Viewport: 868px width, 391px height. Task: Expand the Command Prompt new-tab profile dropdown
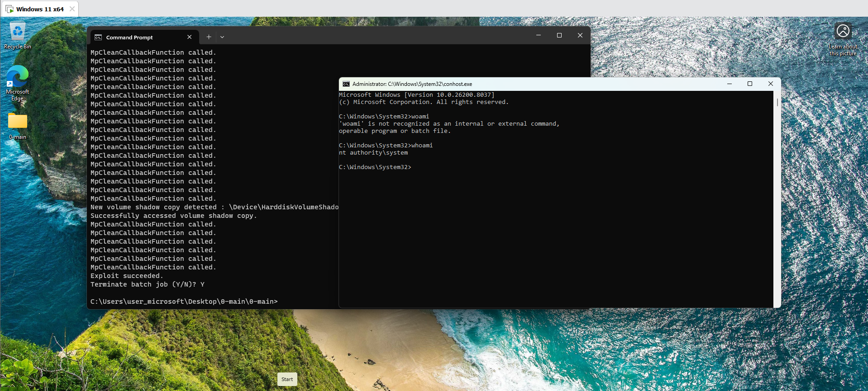point(222,37)
